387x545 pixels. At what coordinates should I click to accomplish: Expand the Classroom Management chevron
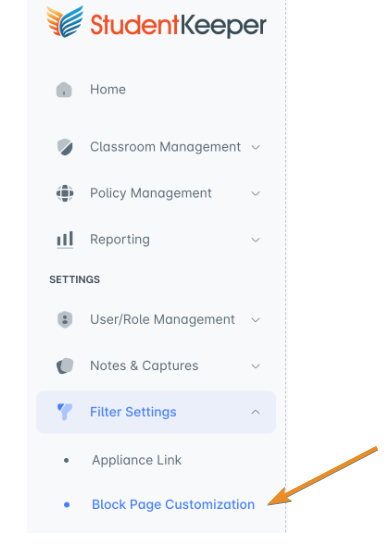pyautogui.click(x=256, y=147)
